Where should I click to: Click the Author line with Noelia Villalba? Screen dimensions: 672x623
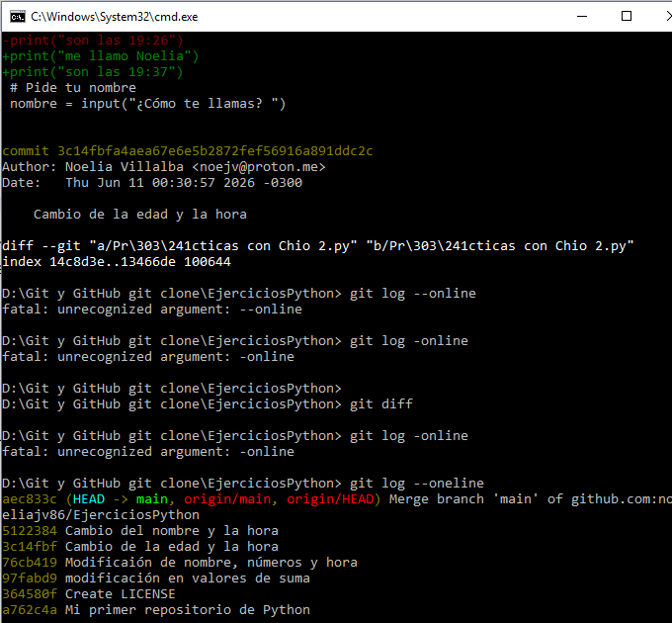[164, 167]
